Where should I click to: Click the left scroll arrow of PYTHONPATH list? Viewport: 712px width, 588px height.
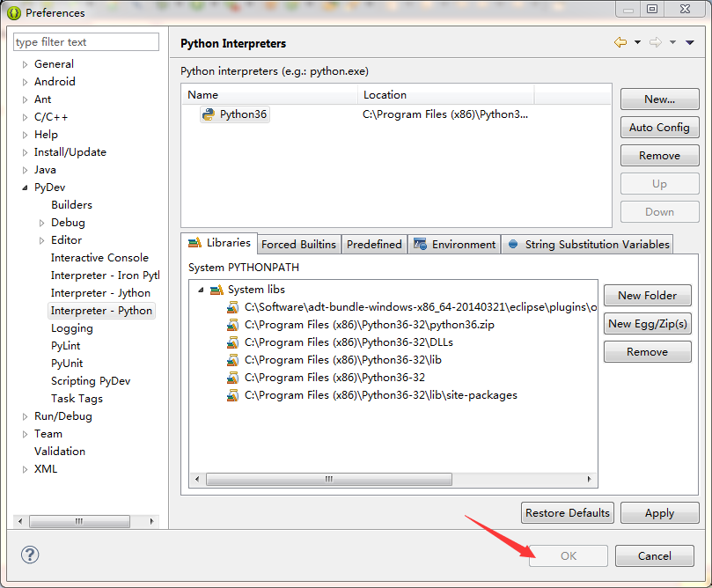click(x=197, y=480)
